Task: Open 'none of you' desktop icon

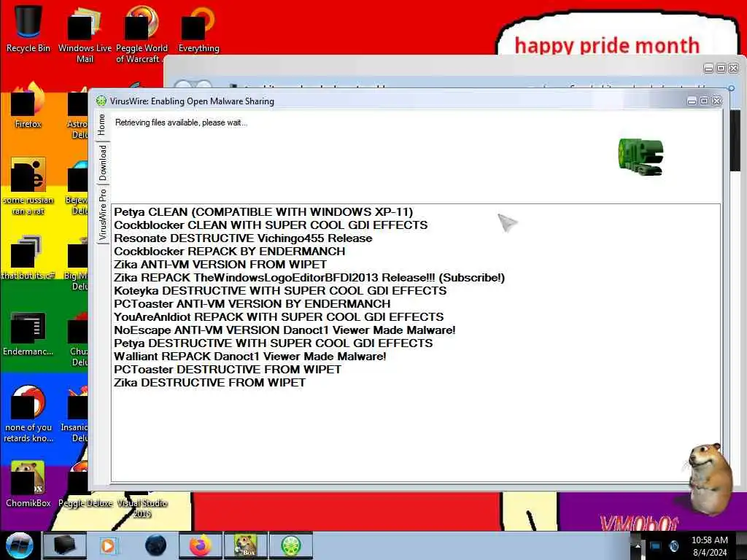Action: point(28,413)
